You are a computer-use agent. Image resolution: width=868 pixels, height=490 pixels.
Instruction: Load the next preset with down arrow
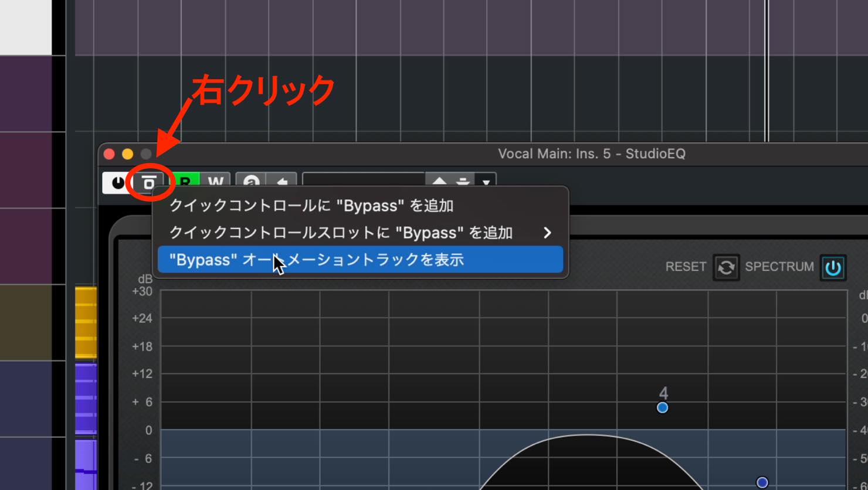[x=463, y=181]
